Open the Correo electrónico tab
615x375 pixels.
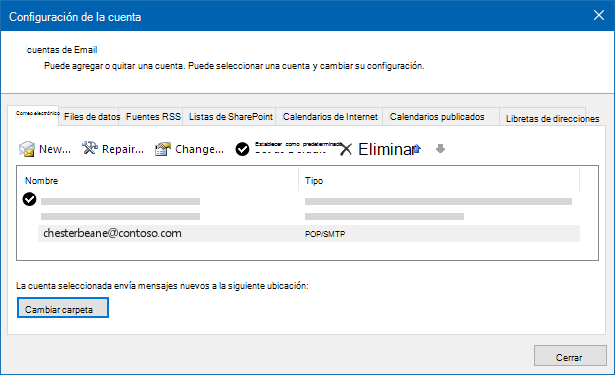coord(34,115)
